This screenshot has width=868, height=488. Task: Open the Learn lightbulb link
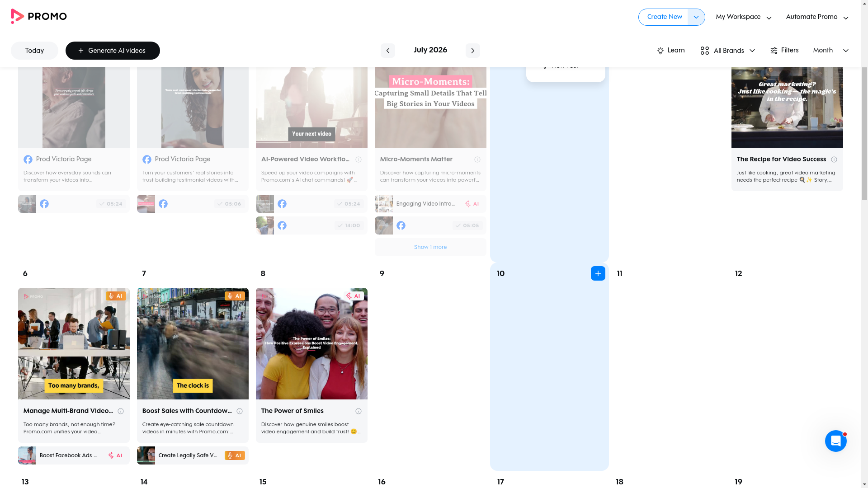coord(670,51)
